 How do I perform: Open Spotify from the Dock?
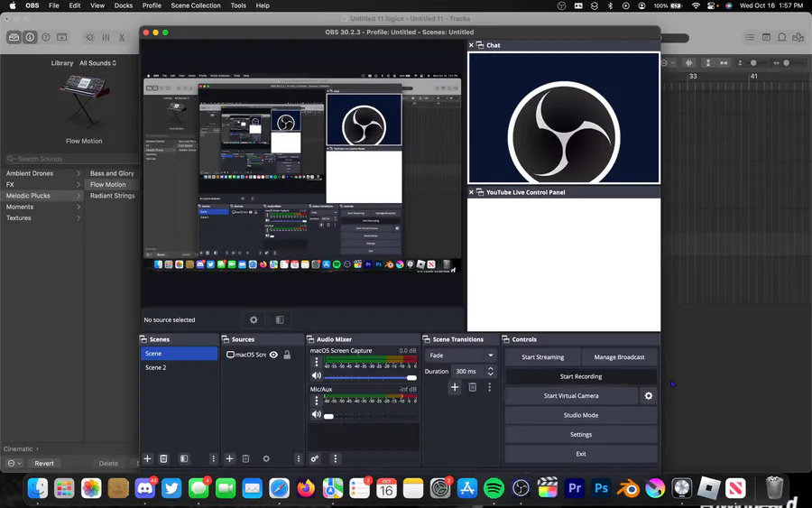[494, 488]
